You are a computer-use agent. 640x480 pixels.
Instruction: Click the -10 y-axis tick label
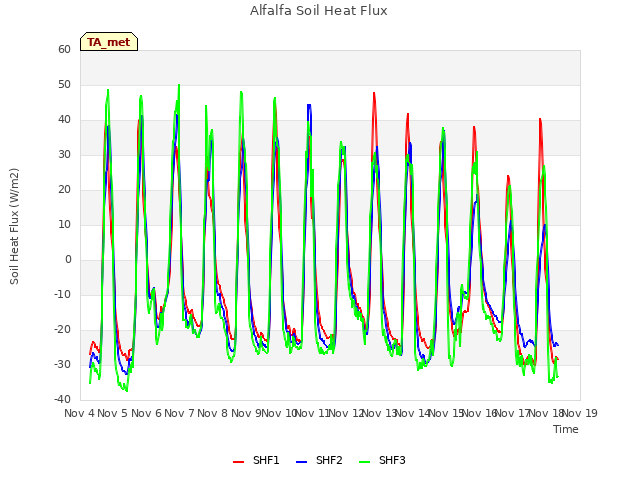[63, 294]
